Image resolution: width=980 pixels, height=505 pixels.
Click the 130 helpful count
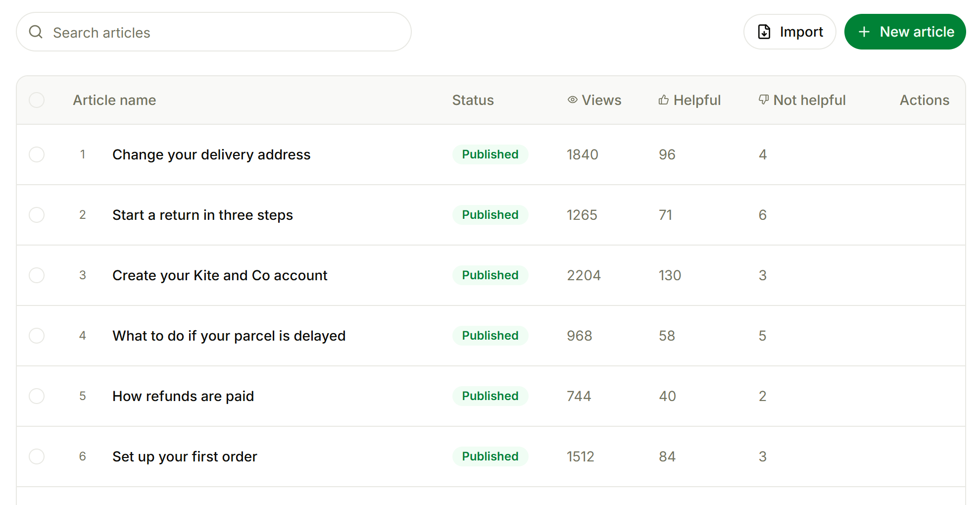(x=670, y=275)
